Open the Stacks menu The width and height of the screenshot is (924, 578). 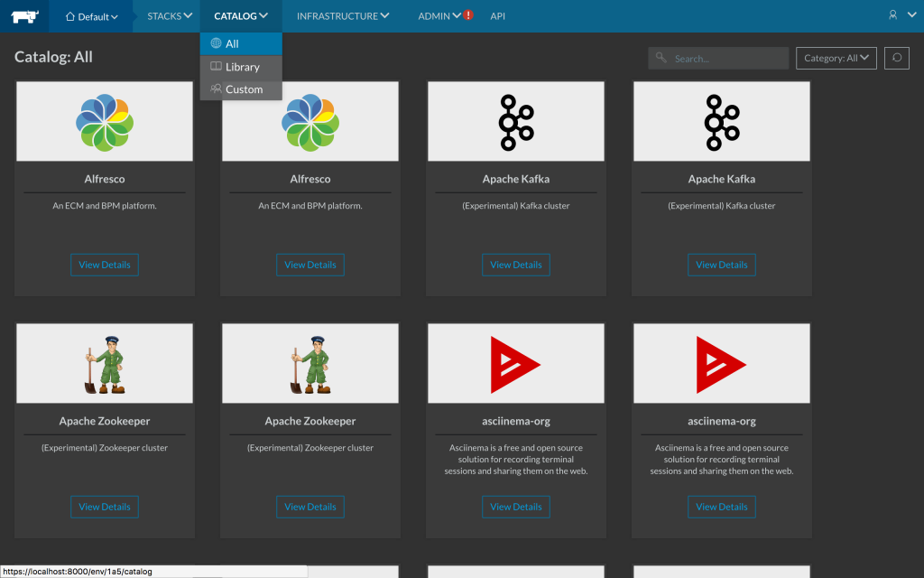[170, 16]
